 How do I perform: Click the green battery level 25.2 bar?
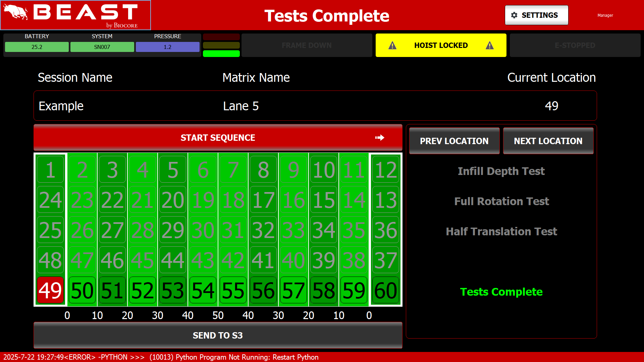click(37, 47)
